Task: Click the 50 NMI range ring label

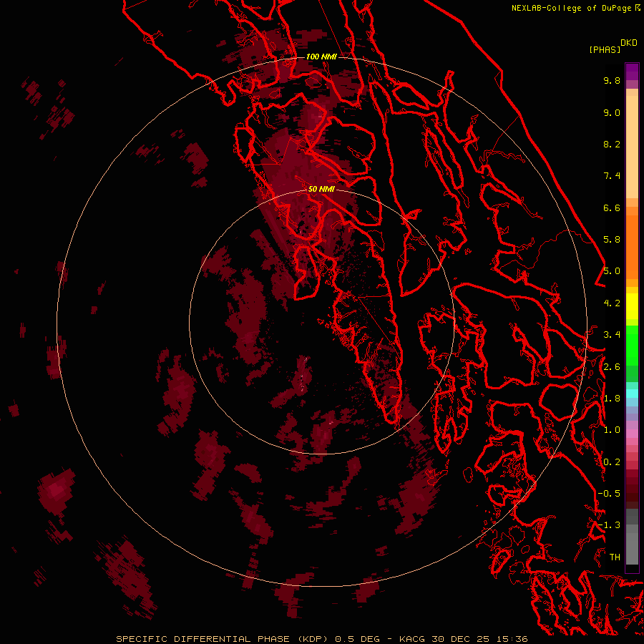Action: click(x=321, y=189)
